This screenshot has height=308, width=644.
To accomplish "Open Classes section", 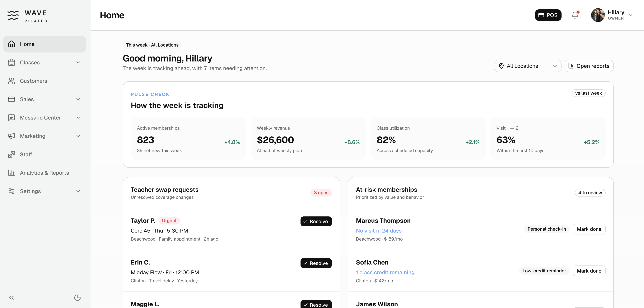I will [44, 62].
